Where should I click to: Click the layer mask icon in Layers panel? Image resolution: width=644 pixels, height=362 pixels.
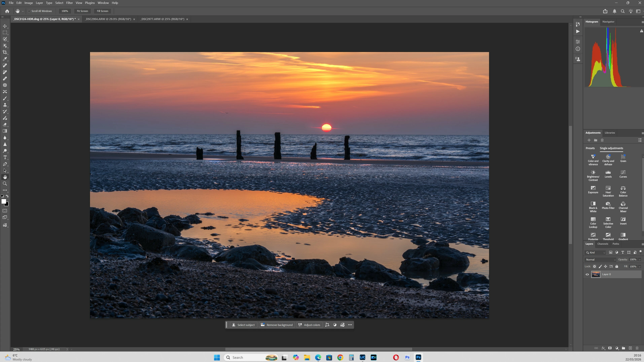coord(610,348)
